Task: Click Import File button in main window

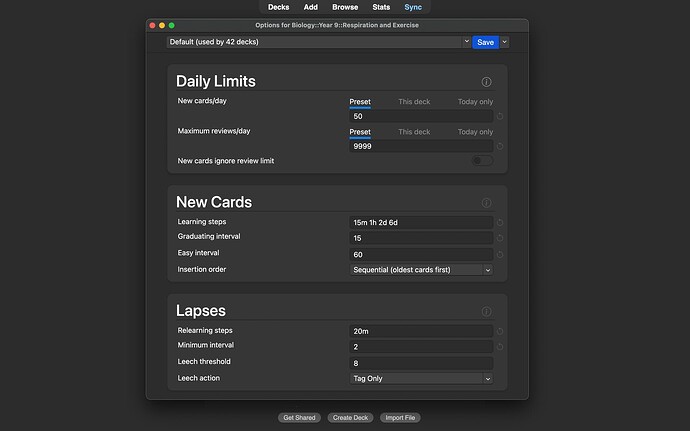Action: 400,417
